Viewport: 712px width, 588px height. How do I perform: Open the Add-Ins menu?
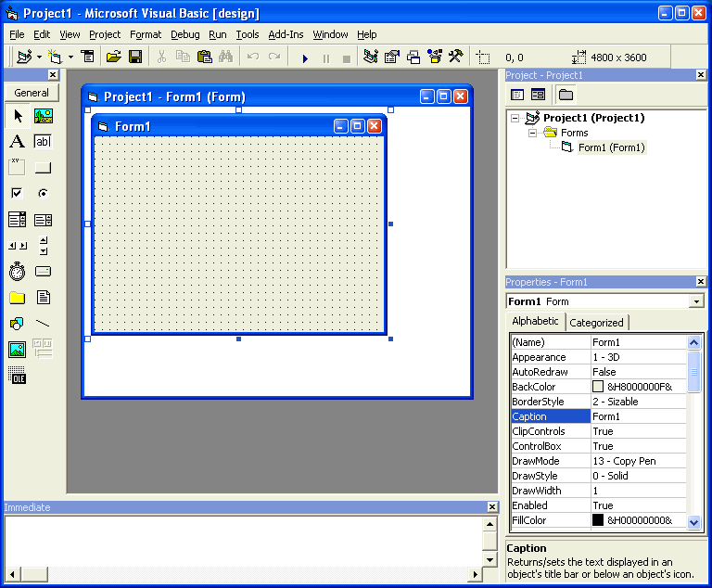286,34
